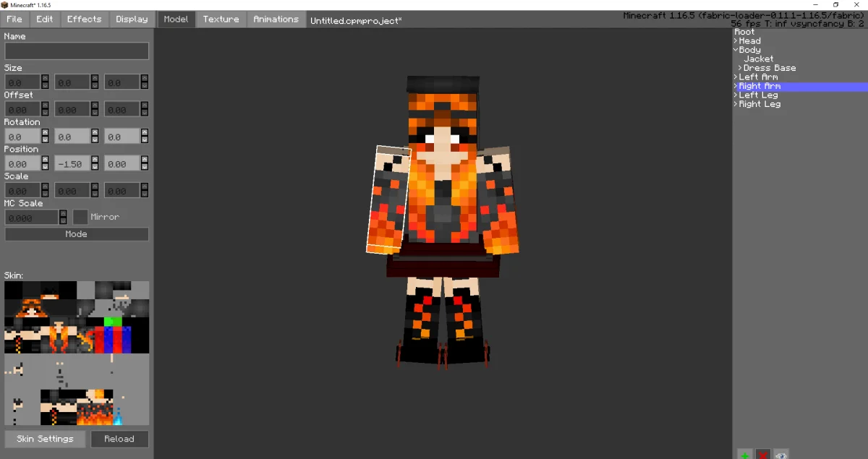Click the MC Scale value field
The width and height of the screenshot is (868, 459).
(x=31, y=217)
